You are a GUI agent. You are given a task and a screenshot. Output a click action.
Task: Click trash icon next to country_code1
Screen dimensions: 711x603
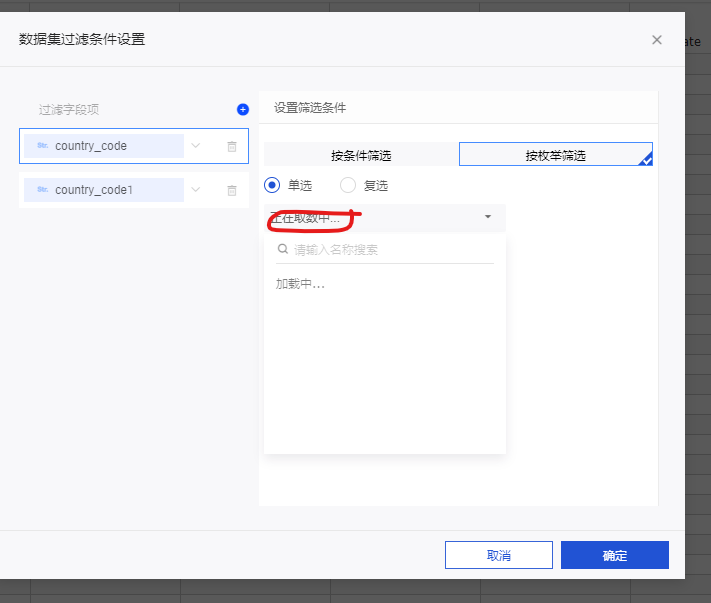pyautogui.click(x=232, y=190)
